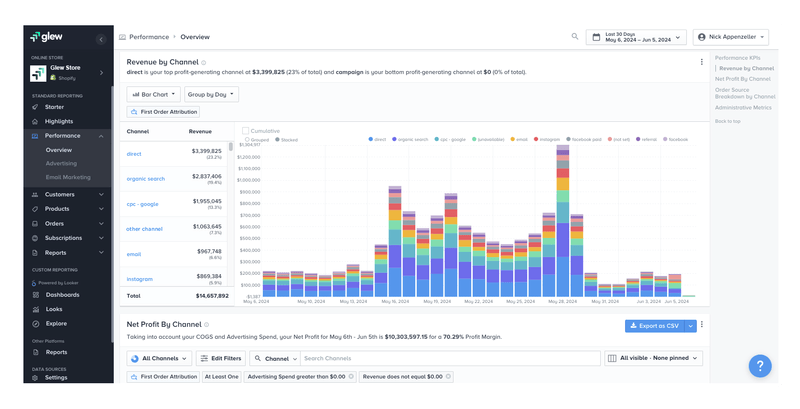
Task: Click the Back to top link
Action: click(728, 121)
